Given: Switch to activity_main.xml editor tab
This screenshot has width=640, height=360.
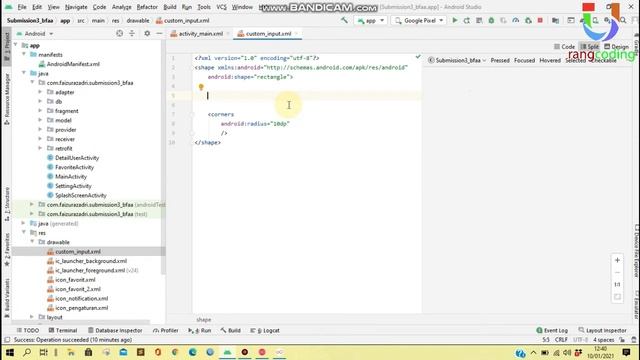Looking at the screenshot, I should pos(200,33).
